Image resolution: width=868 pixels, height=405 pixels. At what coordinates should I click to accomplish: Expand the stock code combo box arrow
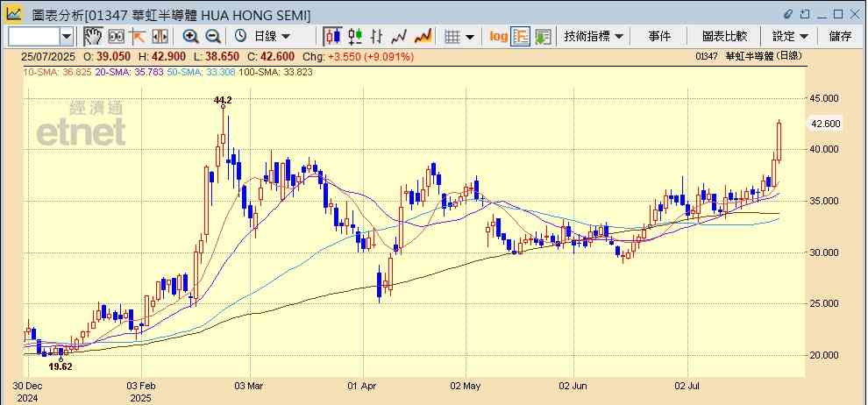(x=67, y=37)
